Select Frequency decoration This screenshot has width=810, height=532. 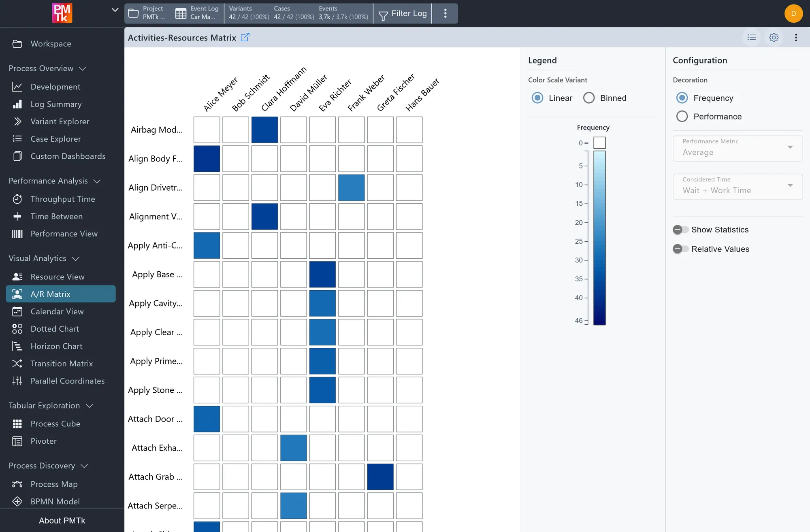point(682,98)
